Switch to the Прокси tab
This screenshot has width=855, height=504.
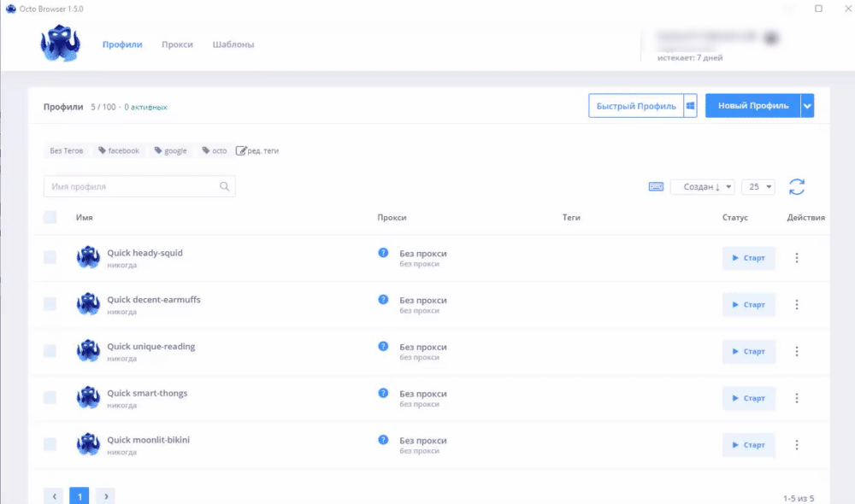177,44
